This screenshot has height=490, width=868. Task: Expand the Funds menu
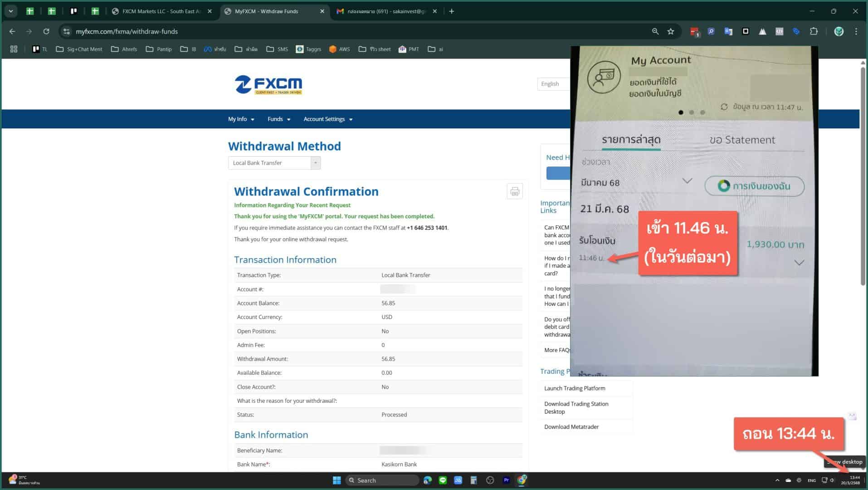click(x=278, y=119)
